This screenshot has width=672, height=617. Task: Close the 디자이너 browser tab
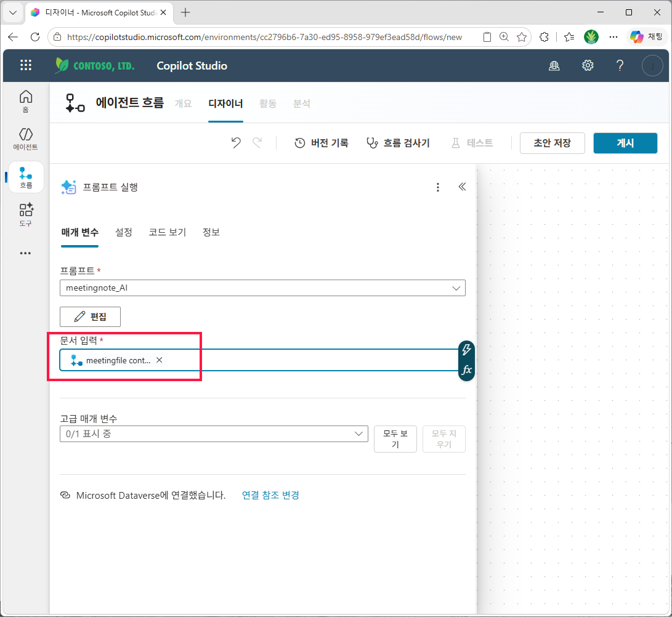pyautogui.click(x=163, y=12)
